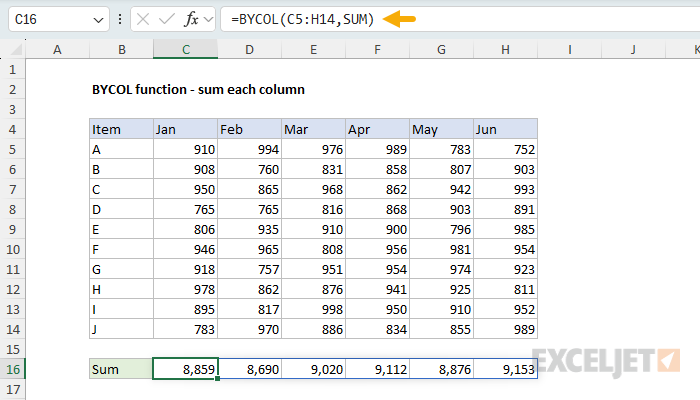This screenshot has width=700, height=400.
Task: Click cell 998 in row 13
Action: click(313, 309)
